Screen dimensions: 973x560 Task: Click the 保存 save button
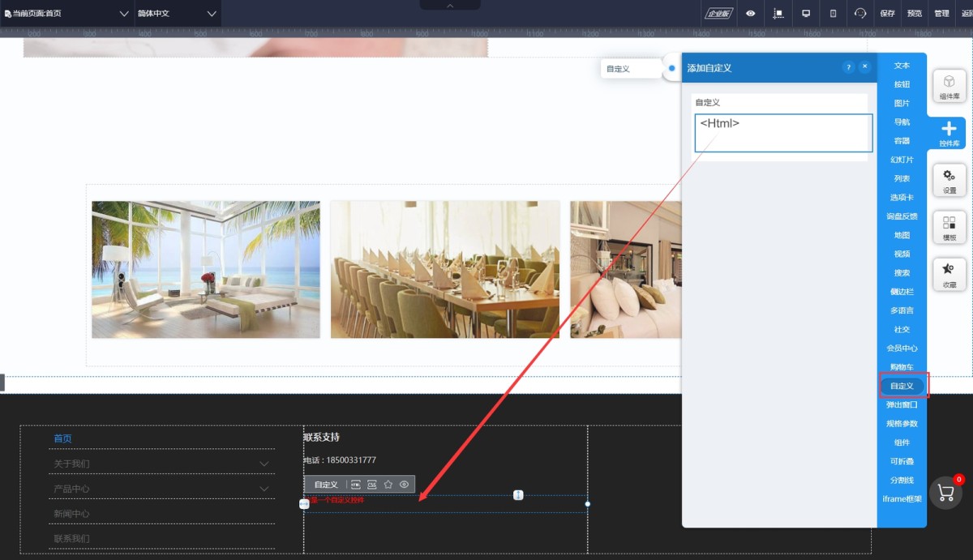888,14
